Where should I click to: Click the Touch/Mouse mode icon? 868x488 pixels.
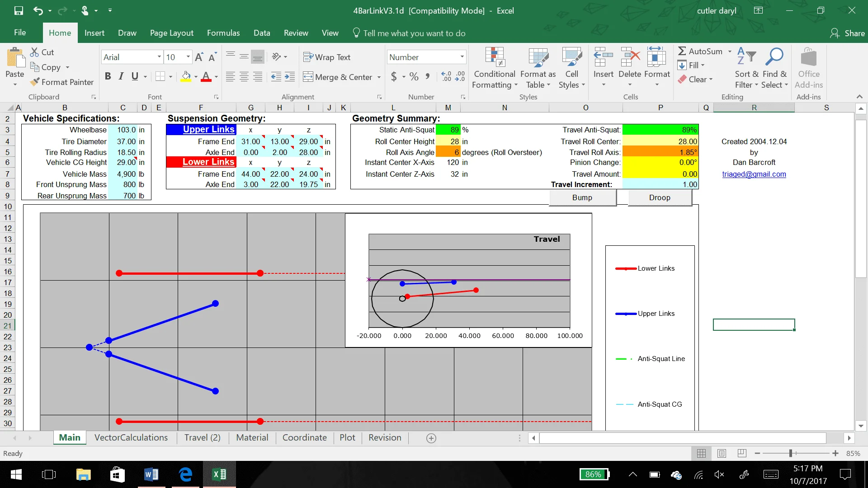(x=85, y=10)
